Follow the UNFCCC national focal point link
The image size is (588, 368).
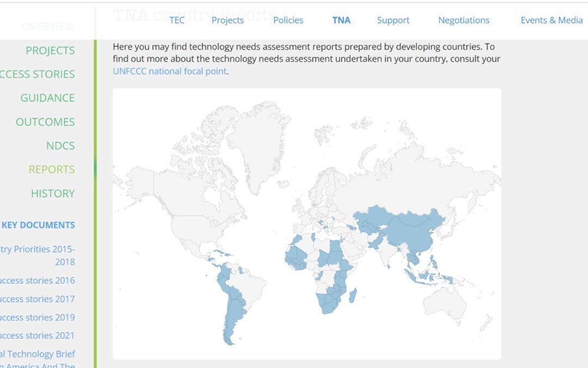tap(170, 71)
